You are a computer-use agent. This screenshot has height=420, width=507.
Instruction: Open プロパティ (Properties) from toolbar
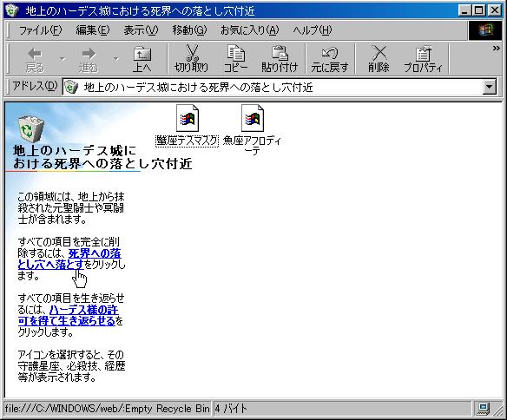coord(423,59)
